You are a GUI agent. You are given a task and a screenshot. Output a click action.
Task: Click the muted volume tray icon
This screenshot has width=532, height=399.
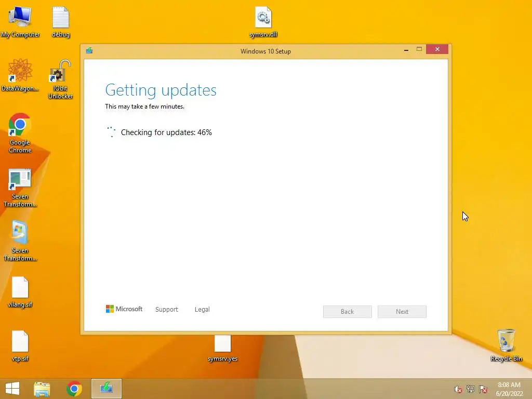(x=458, y=389)
